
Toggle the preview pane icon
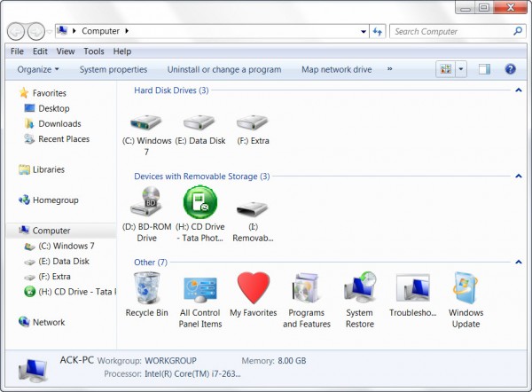pos(484,69)
